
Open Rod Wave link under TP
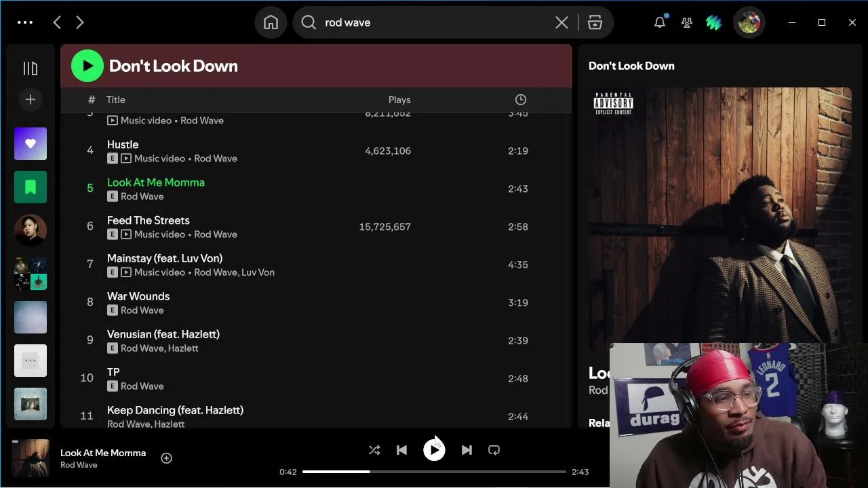142,386
